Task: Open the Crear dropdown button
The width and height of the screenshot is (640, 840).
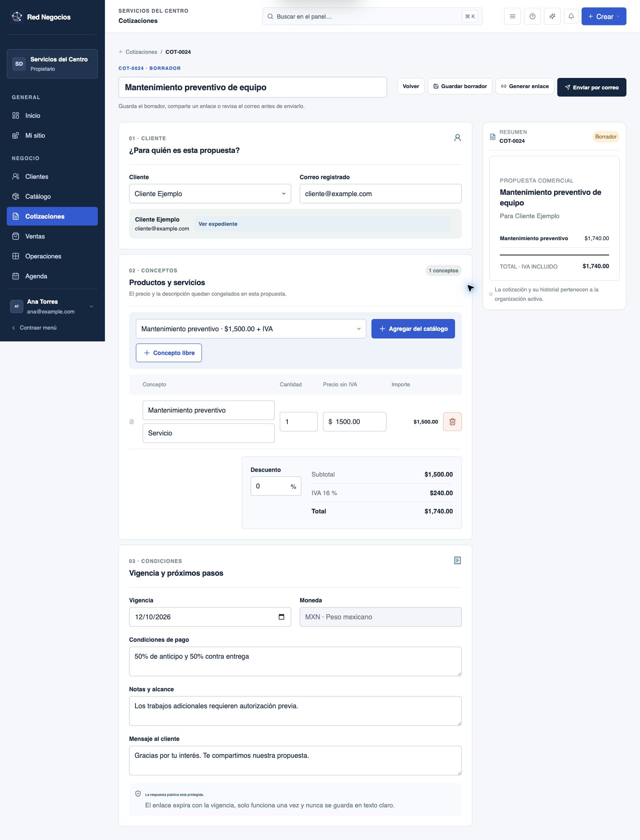Action: (x=604, y=17)
